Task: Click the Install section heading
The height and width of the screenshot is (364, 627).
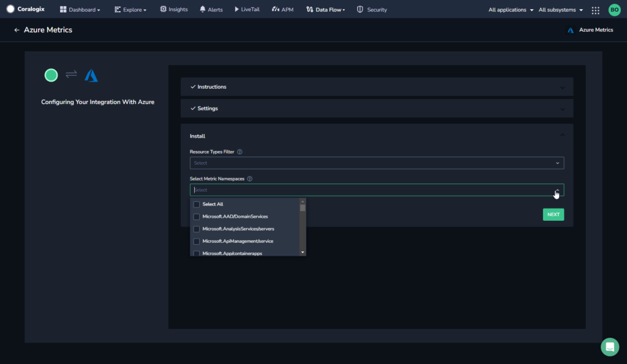Action: point(198,136)
